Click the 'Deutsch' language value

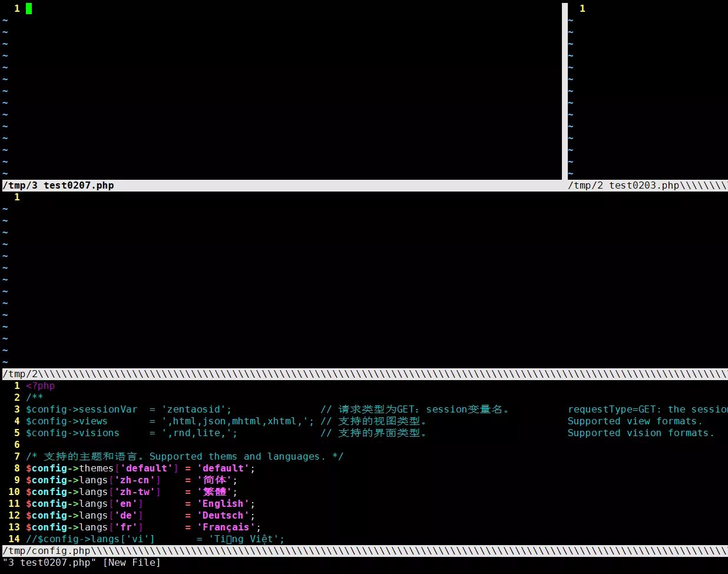click(x=223, y=516)
